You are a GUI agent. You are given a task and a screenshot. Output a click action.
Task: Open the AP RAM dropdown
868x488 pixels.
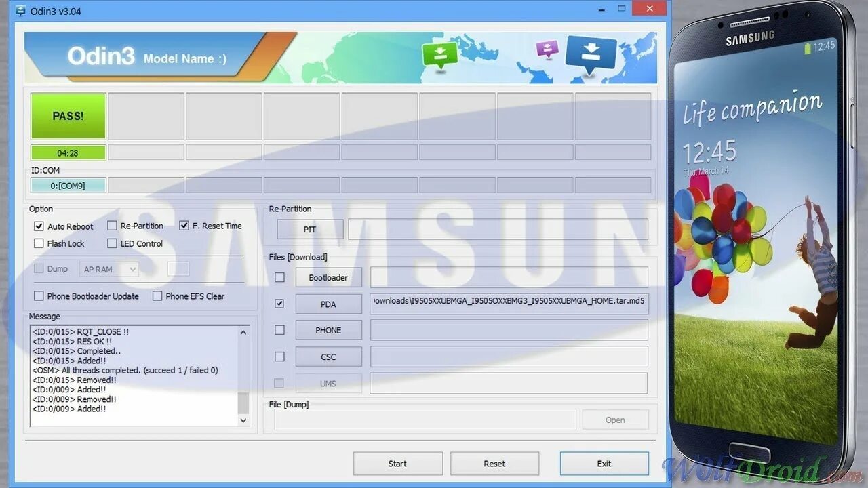coord(109,269)
